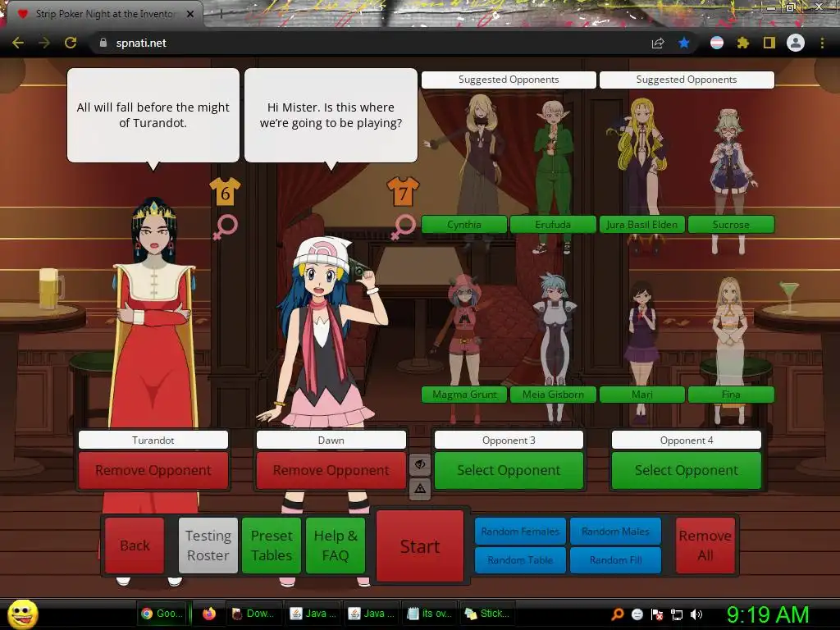Viewport: 840px width, 630px height.
Task: Click the red Back button
Action: pyautogui.click(x=135, y=546)
